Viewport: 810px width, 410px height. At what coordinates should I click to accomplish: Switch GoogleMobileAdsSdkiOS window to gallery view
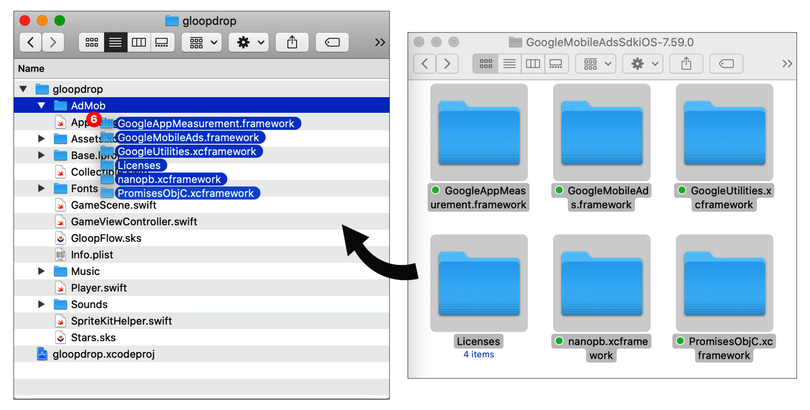point(556,64)
